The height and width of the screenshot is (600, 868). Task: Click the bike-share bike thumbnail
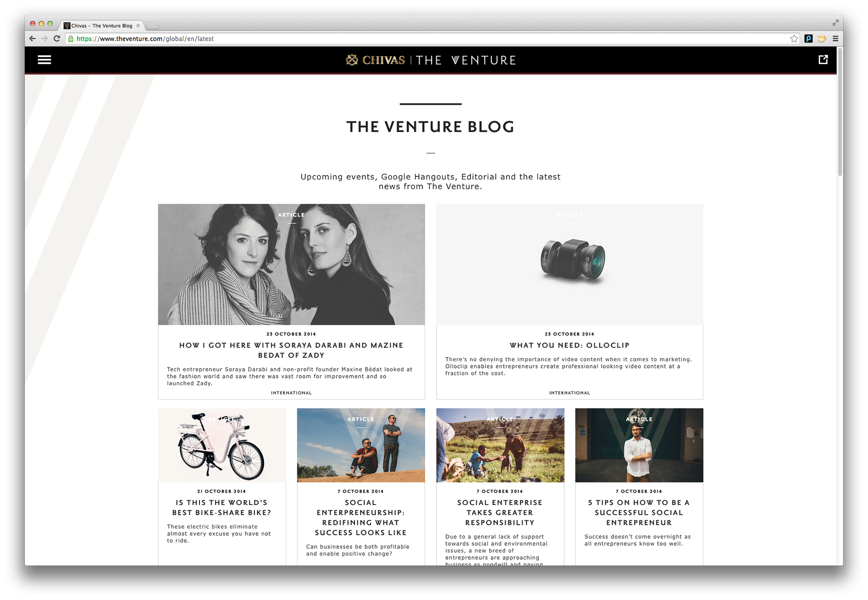(222, 445)
